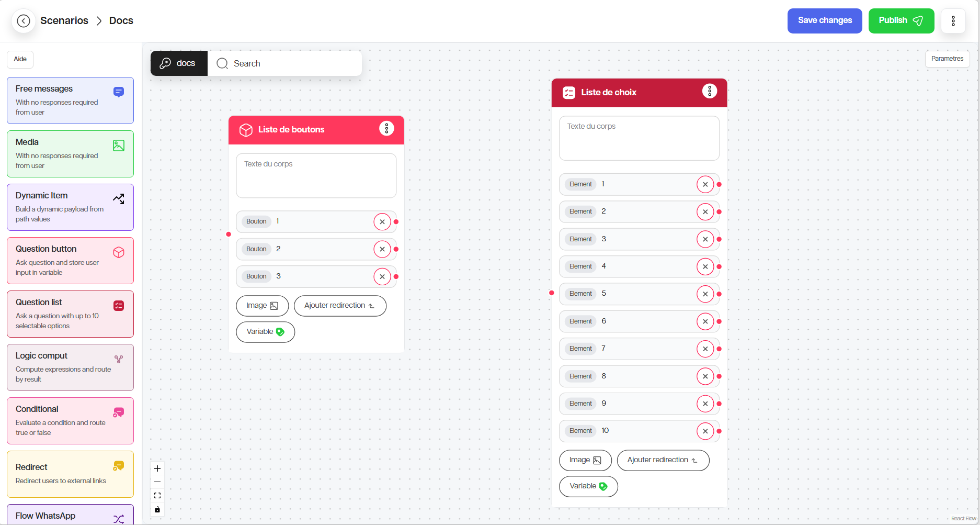
Task: Add a Variable in Liste de choix
Action: (588, 486)
